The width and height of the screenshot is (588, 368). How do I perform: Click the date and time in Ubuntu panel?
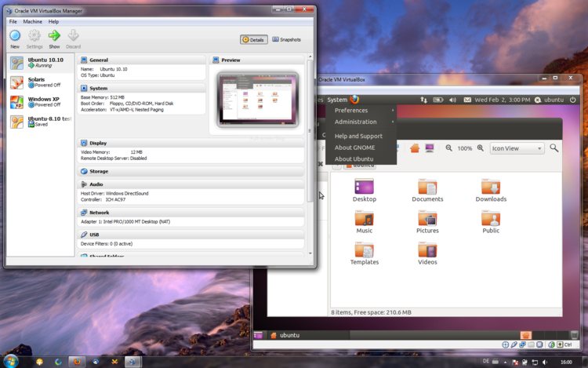[503, 100]
